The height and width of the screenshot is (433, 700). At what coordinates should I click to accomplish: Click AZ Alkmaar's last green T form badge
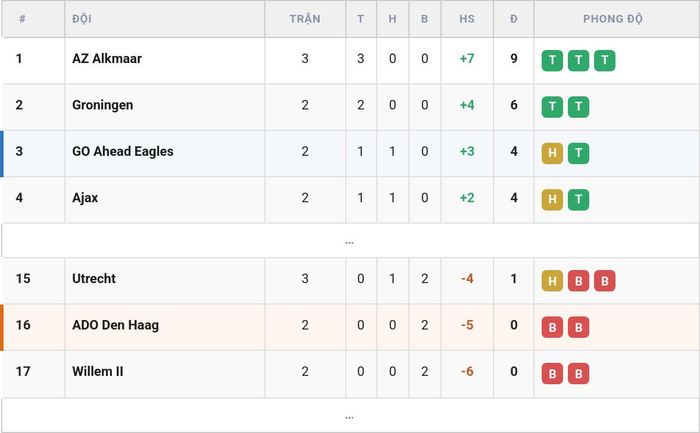coord(604,61)
